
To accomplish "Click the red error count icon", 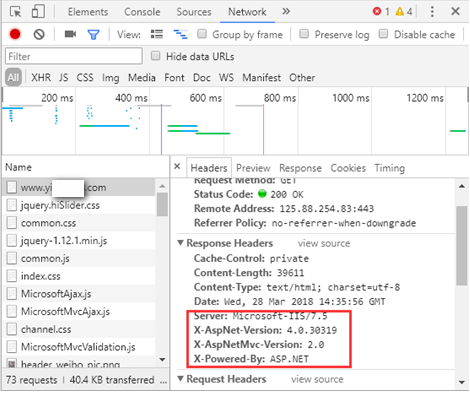I will 377,12.
